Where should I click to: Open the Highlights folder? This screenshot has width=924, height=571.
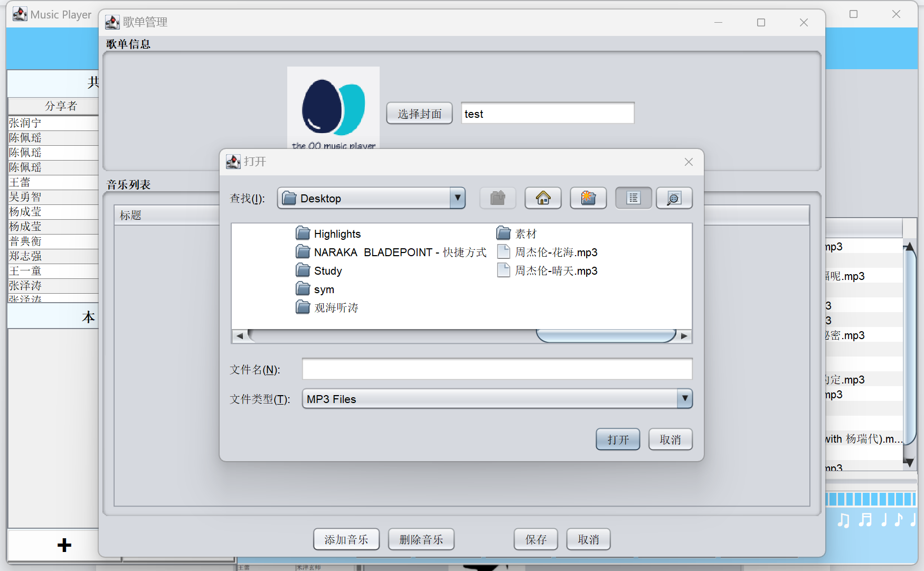336,234
